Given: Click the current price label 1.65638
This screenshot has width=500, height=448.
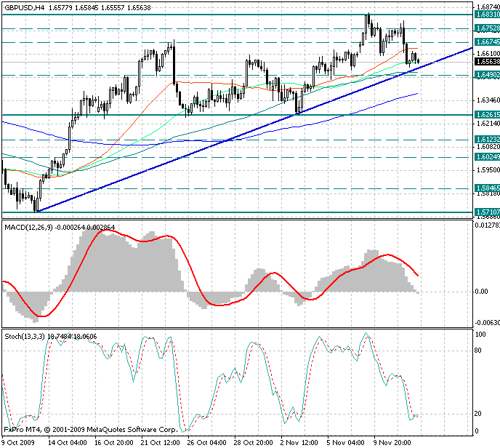Looking at the screenshot, I should pyautogui.click(x=487, y=62).
